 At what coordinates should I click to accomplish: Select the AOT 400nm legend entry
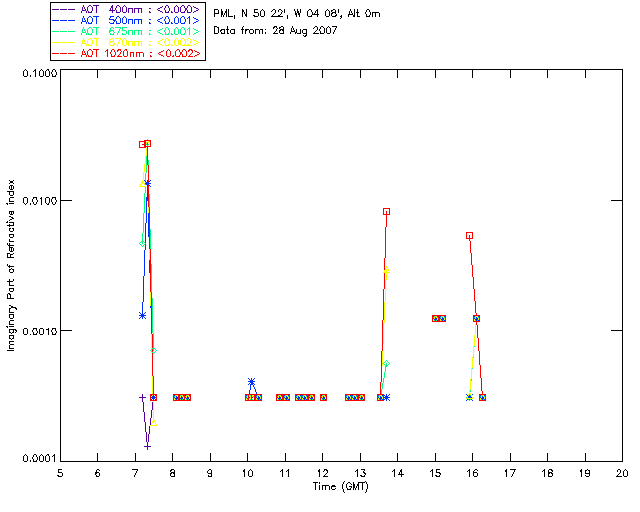click(127, 9)
